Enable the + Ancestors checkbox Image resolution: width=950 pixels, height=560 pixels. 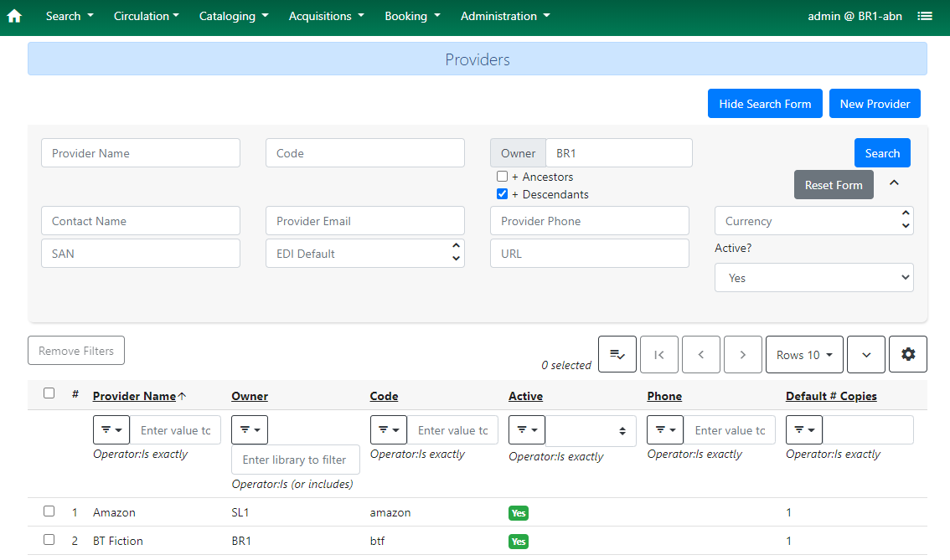click(502, 177)
